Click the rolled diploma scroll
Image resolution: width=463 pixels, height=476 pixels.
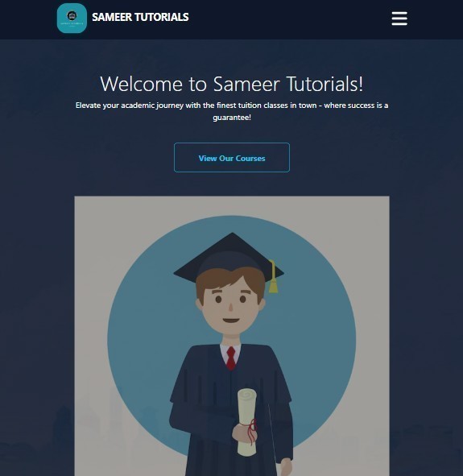[x=247, y=422]
